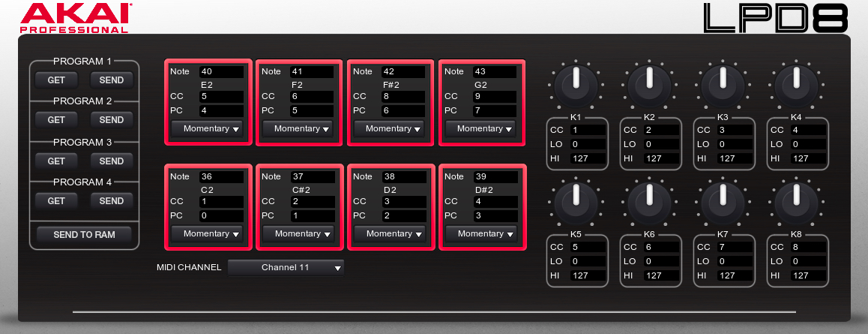Expand the MIDI Channel dropdown

point(286,267)
